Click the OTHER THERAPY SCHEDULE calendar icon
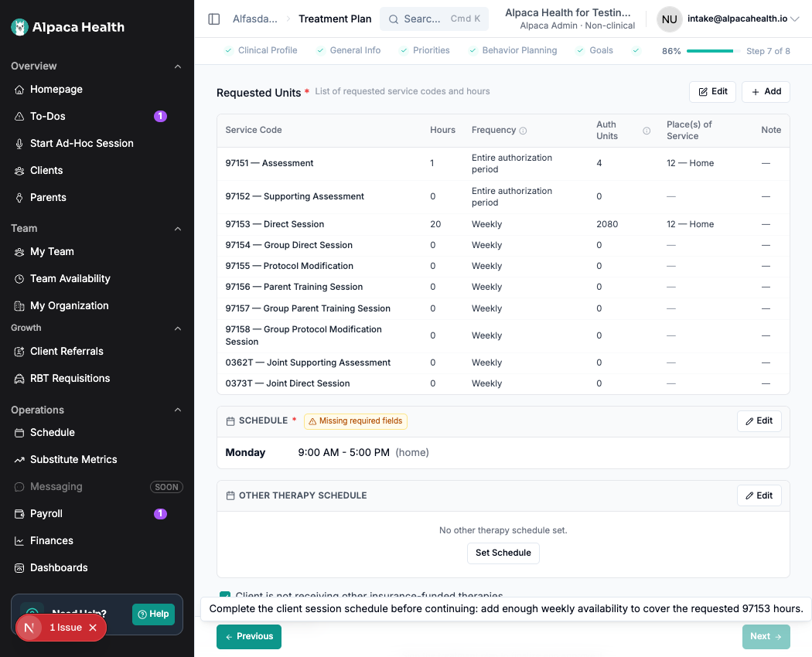 pos(230,496)
